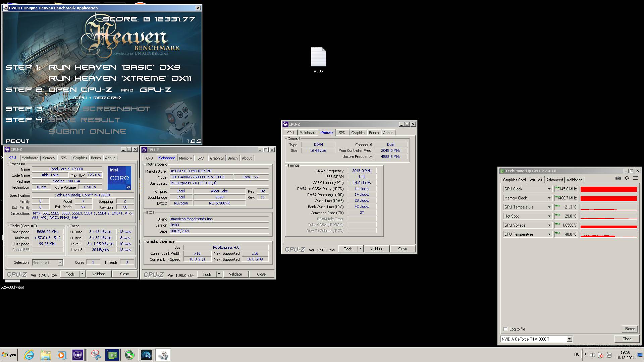Open the file explorer folder taskbar icon
Viewport: 644px width, 362px height.
(x=46, y=355)
